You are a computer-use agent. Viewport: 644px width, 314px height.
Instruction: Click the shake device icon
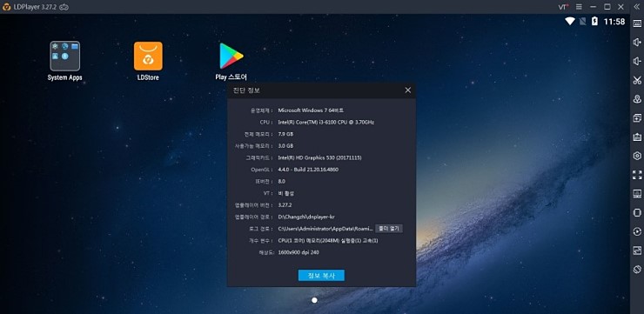(637, 212)
